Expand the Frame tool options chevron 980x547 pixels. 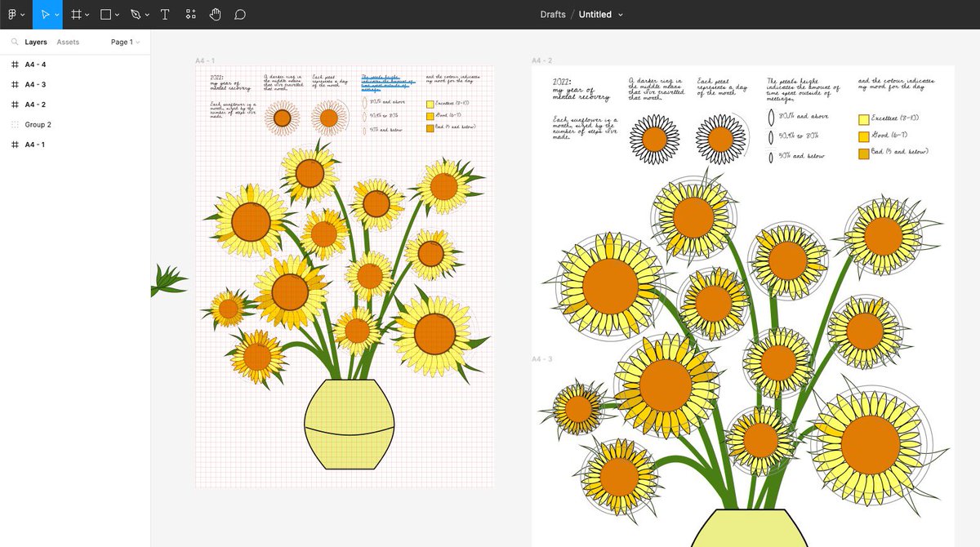coord(88,15)
